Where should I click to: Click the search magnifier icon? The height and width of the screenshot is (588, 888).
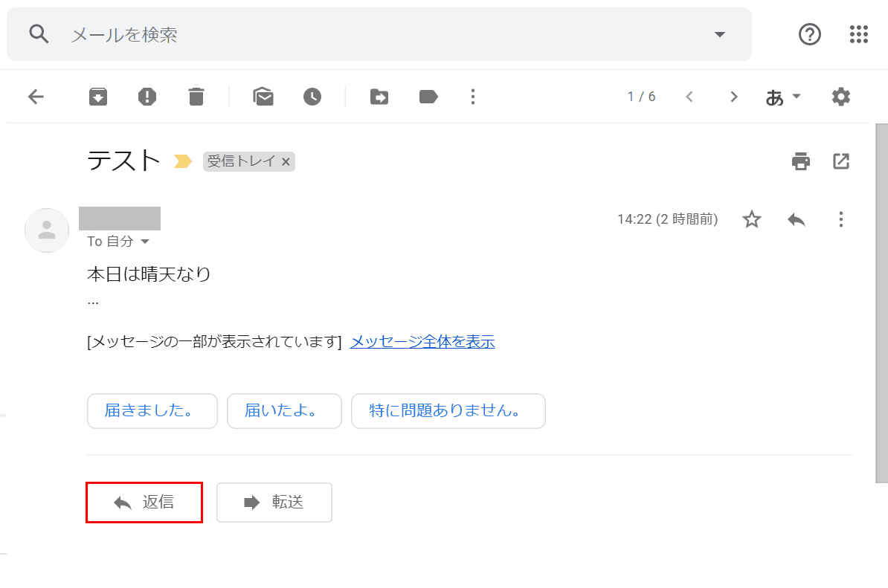[x=39, y=34]
